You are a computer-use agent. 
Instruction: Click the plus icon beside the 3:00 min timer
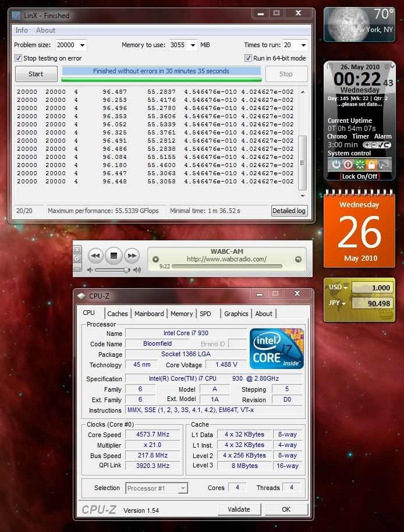pyautogui.click(x=367, y=145)
